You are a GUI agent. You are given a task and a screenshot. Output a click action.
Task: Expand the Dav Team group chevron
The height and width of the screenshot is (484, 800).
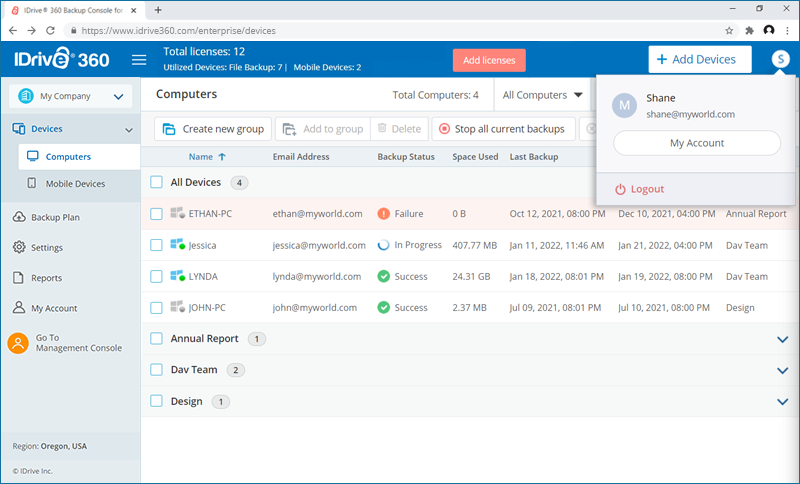tap(782, 371)
